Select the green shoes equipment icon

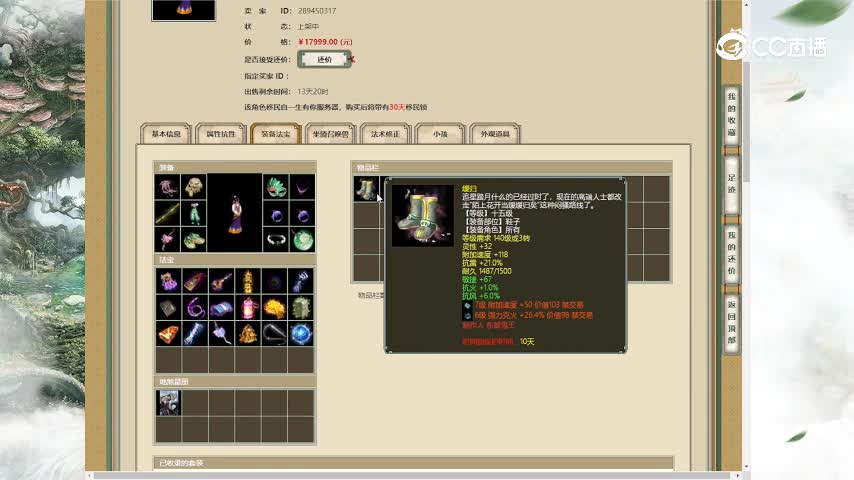(x=193, y=240)
